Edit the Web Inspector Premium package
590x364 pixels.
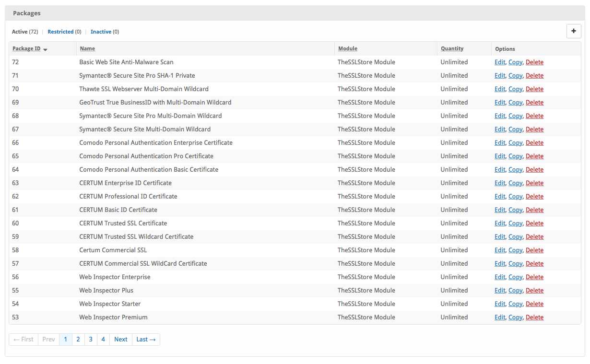pyautogui.click(x=500, y=317)
